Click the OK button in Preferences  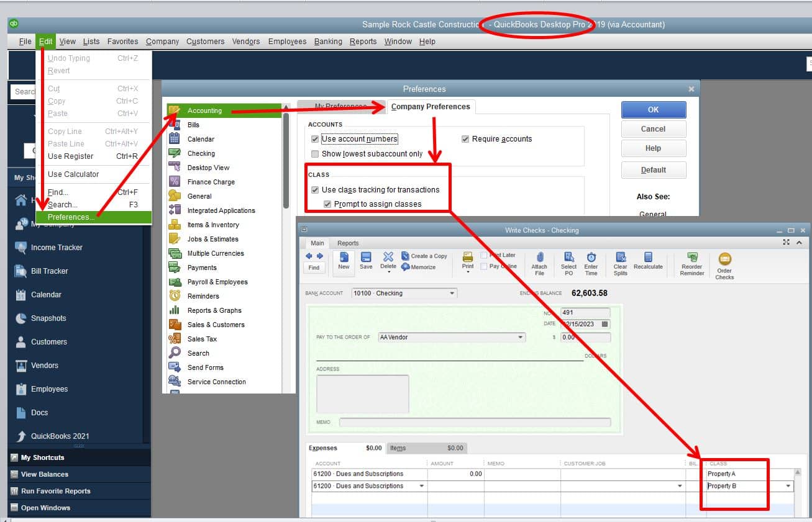click(654, 109)
